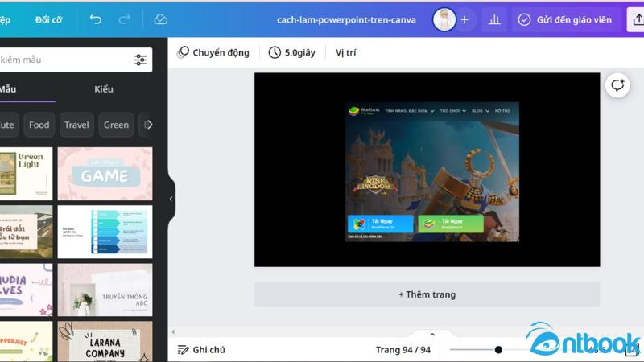Select the BlueStacks image on slide
The width and height of the screenshot is (644, 362).
(432, 172)
